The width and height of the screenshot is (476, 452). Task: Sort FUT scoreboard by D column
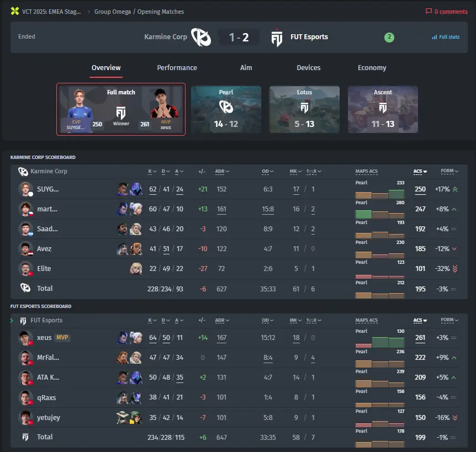tap(166, 320)
